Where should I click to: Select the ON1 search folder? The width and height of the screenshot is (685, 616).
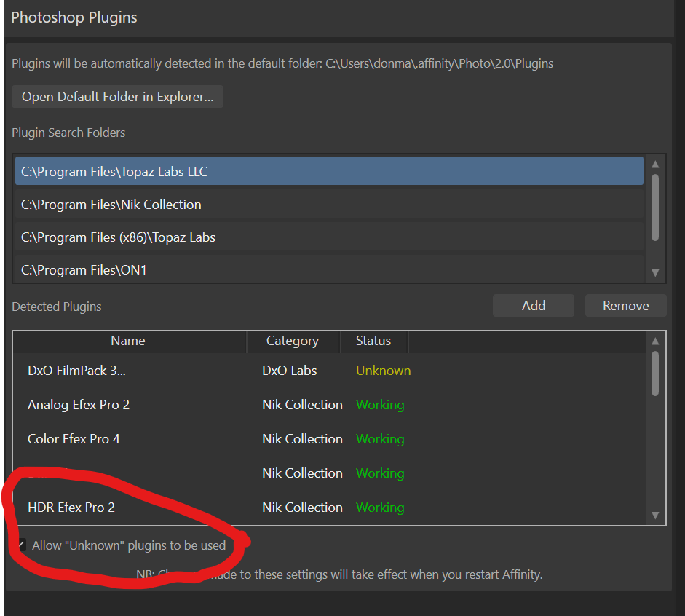click(329, 269)
